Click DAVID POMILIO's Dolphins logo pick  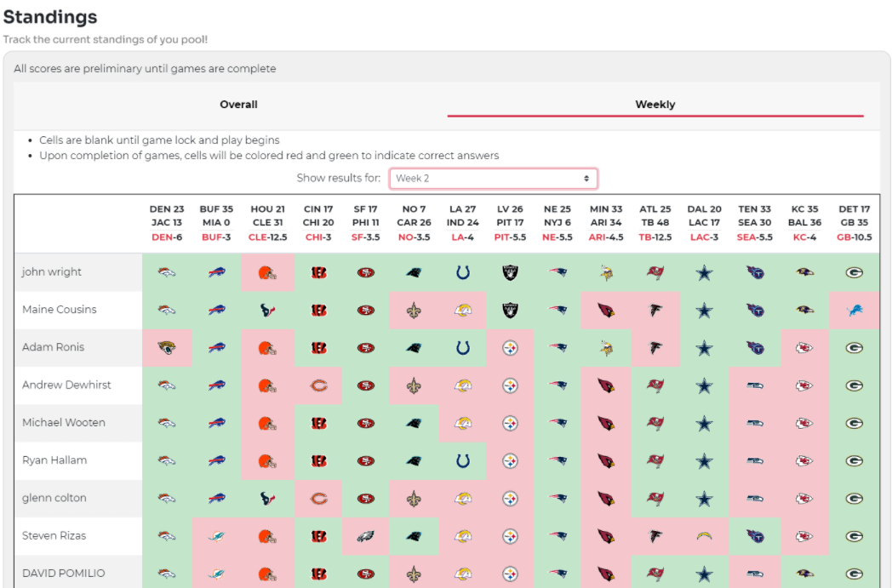[217, 574]
